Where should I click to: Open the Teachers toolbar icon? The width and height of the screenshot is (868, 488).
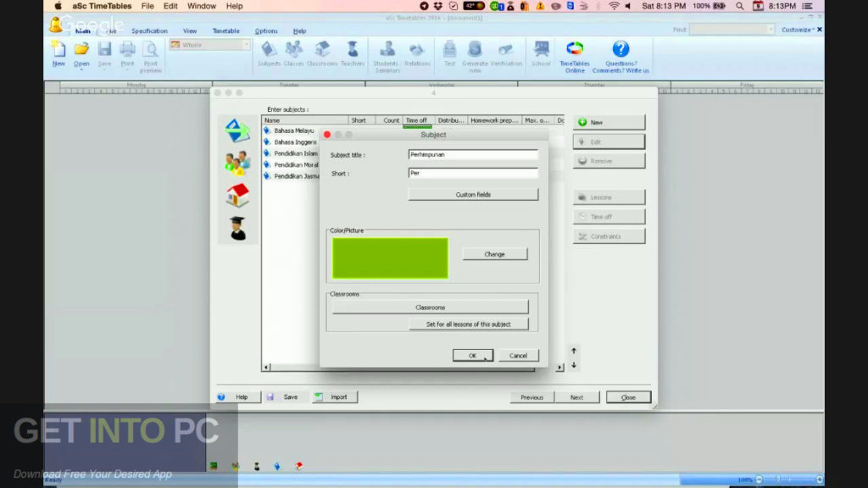353,53
